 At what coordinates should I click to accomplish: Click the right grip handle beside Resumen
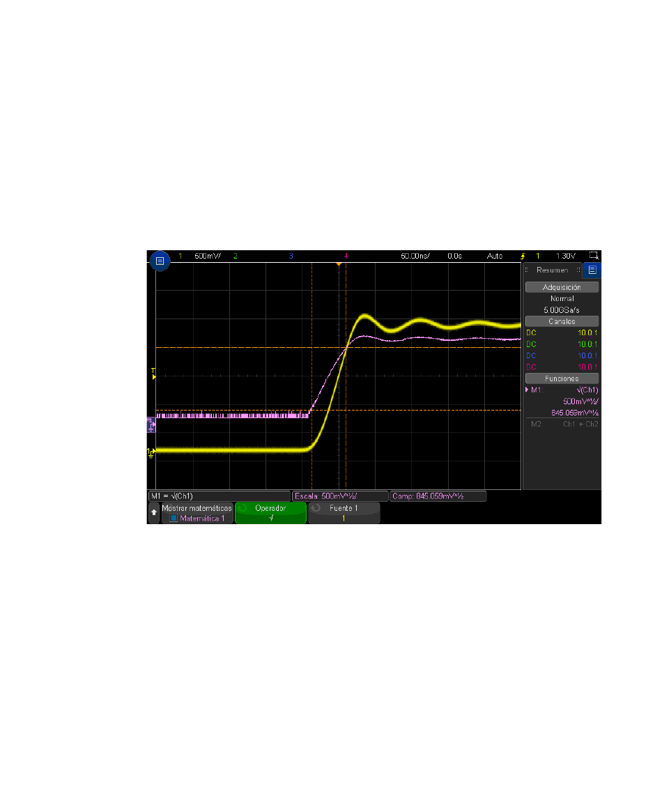(578, 270)
